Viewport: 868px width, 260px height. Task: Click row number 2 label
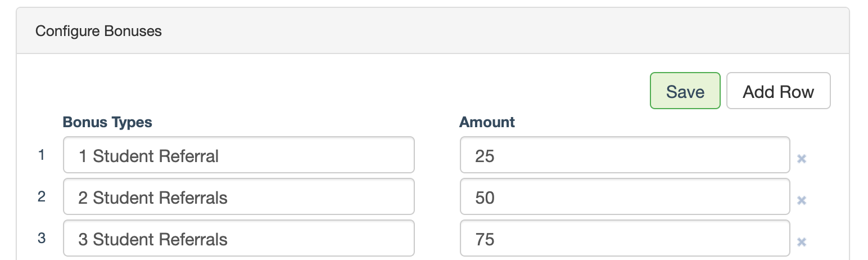point(41,196)
